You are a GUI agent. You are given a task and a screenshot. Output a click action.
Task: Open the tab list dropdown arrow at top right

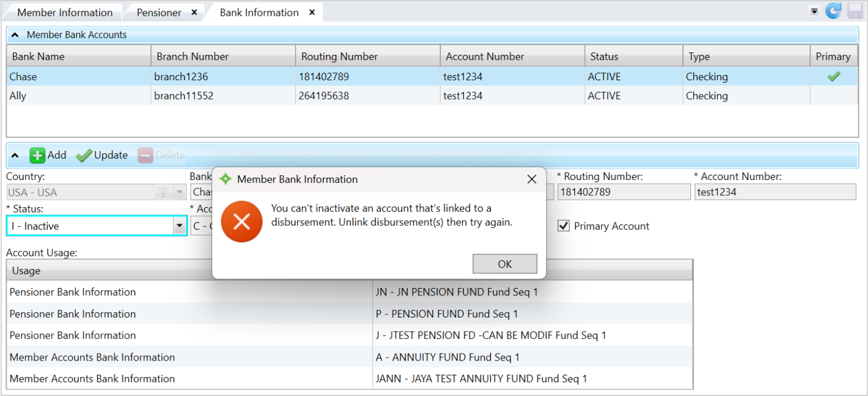814,11
